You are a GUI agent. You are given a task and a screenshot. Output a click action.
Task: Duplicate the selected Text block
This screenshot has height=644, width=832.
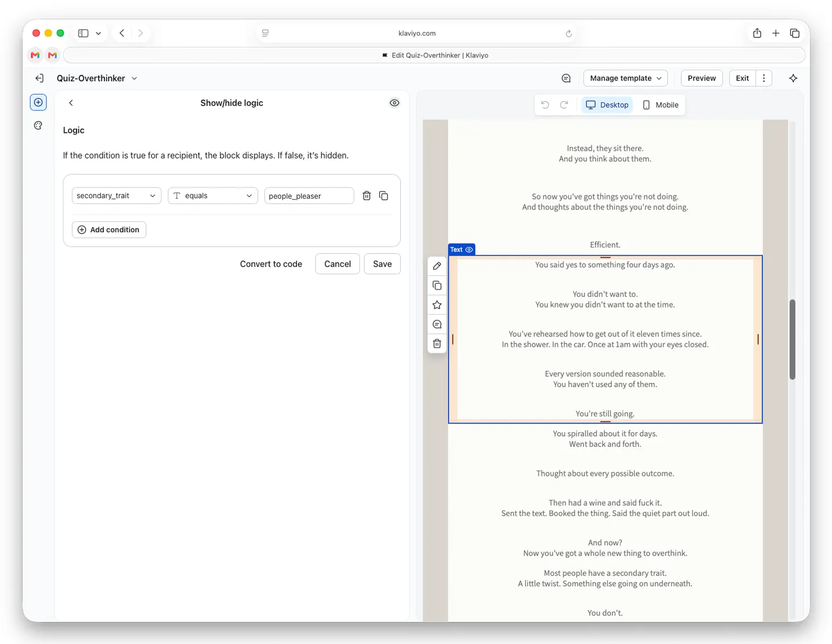[x=437, y=285]
